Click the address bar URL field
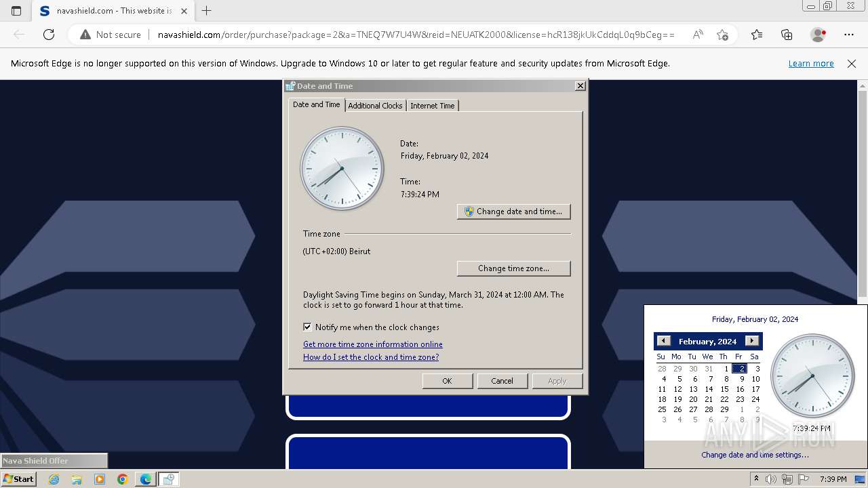 click(x=416, y=35)
